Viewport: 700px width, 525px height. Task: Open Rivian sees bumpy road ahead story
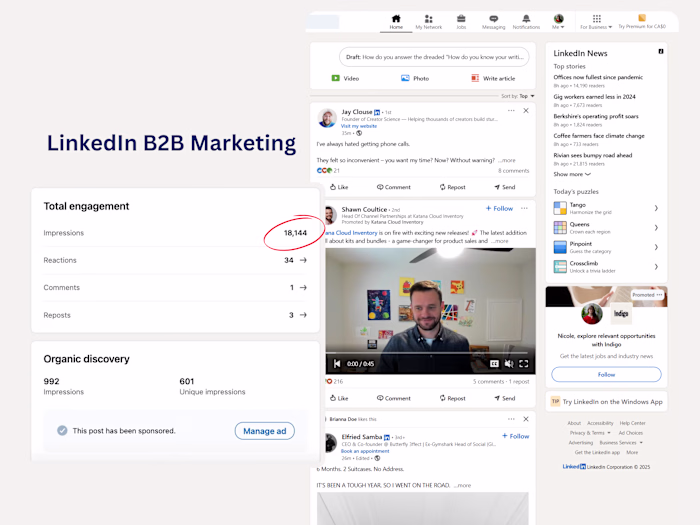click(593, 155)
